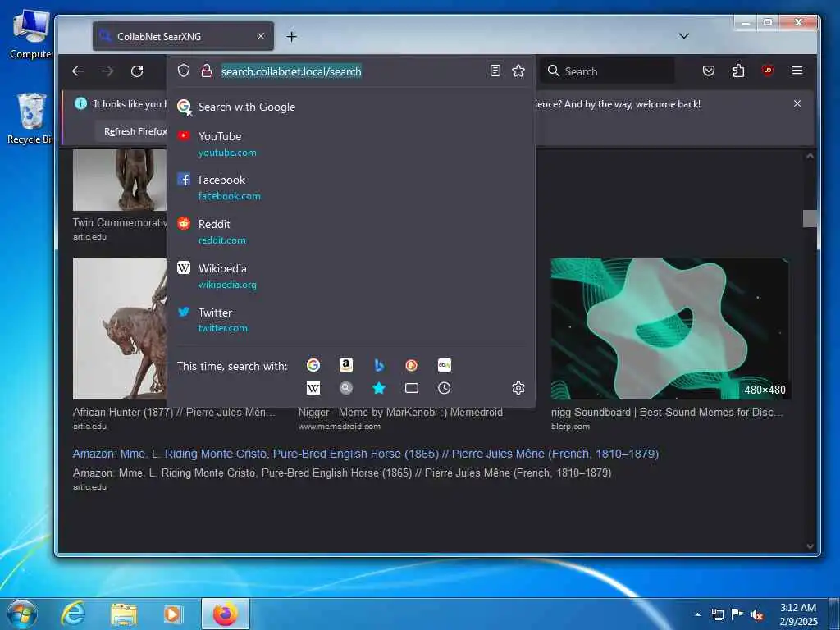
Task: Show hidden tray icons arrow
Action: (697, 614)
